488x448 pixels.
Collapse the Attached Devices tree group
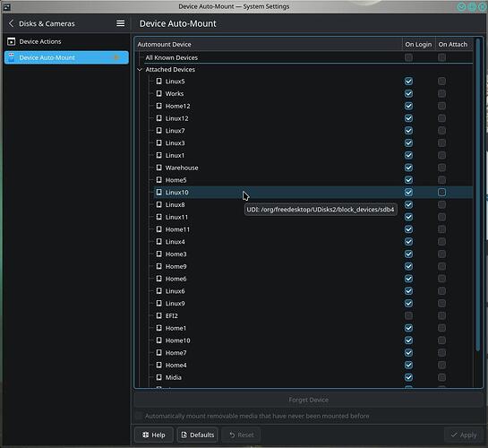140,69
